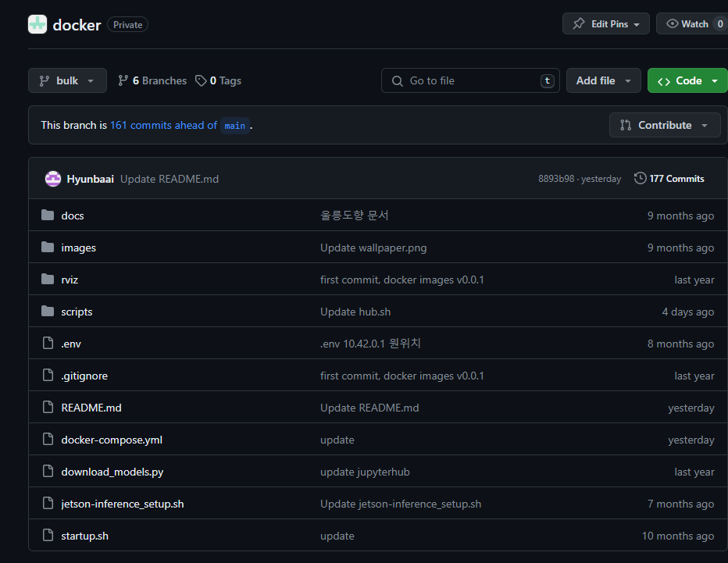Click the t keyboard shortcut hint
Image resolution: width=728 pixels, height=563 pixels.
(548, 80)
